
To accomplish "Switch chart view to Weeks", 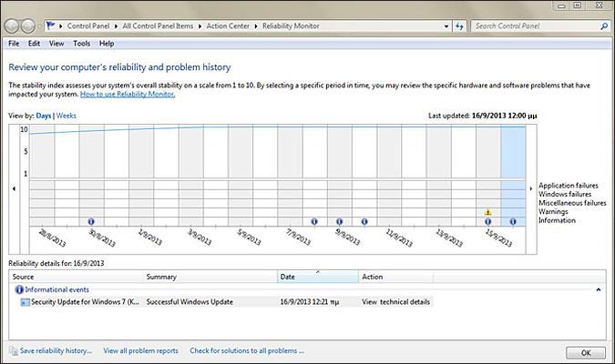I will (67, 116).
